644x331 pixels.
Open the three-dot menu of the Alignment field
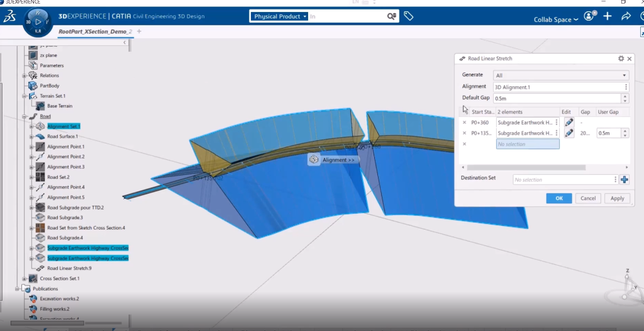pyautogui.click(x=626, y=87)
